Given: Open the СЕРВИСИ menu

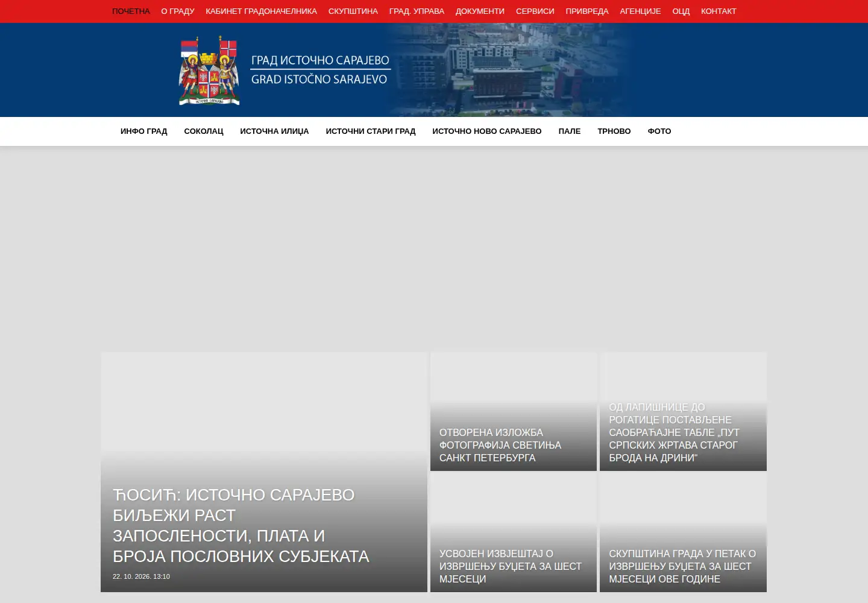Looking at the screenshot, I should point(535,11).
